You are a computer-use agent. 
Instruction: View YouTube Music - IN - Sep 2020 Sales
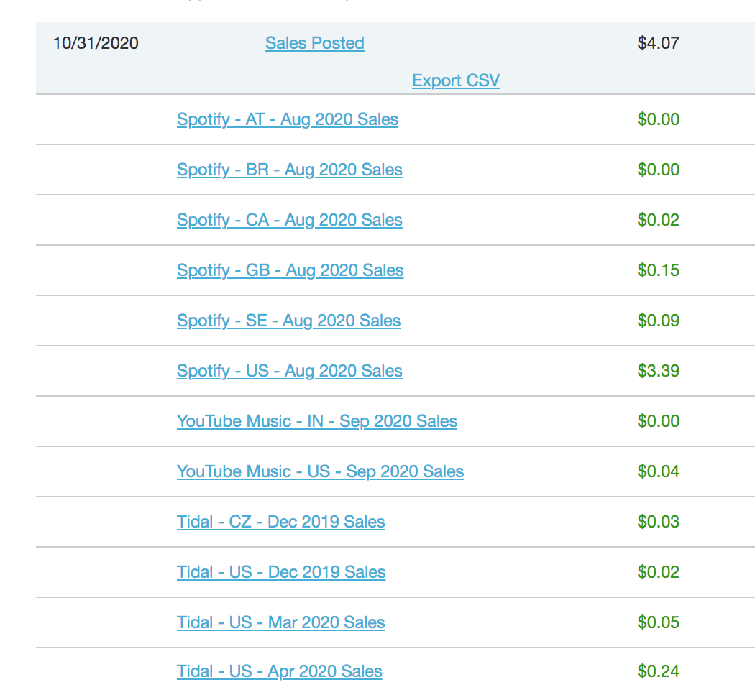[316, 421]
